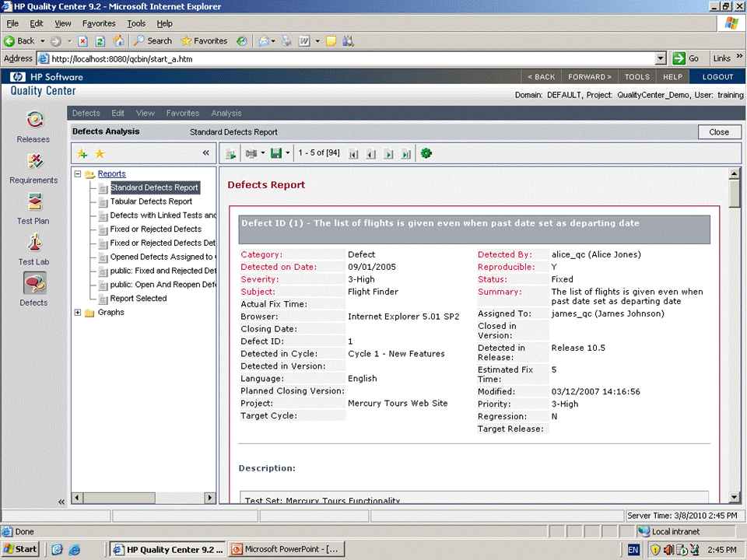Select Report Selected item

tap(139, 299)
